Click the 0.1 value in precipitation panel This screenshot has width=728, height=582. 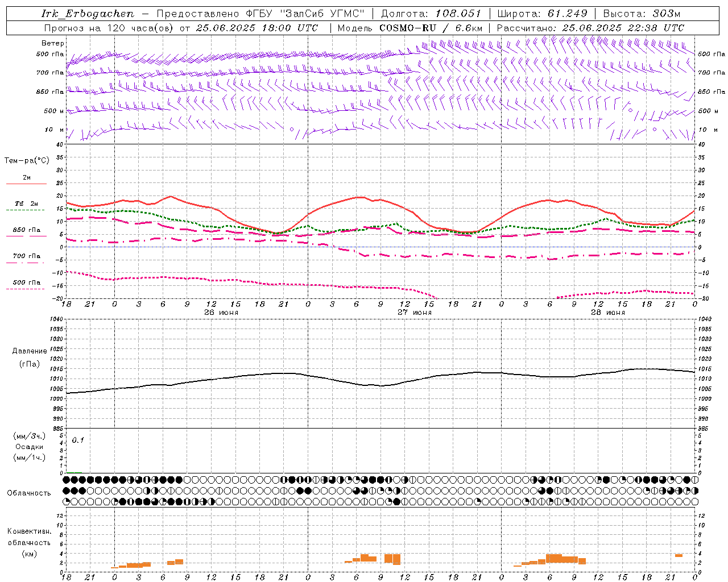tap(78, 440)
